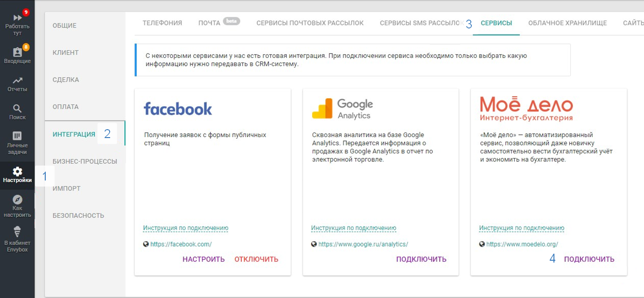Viewport: 644px width, 298px height.
Task: Open facebook's Инструкция по подключению link
Action: tap(186, 228)
